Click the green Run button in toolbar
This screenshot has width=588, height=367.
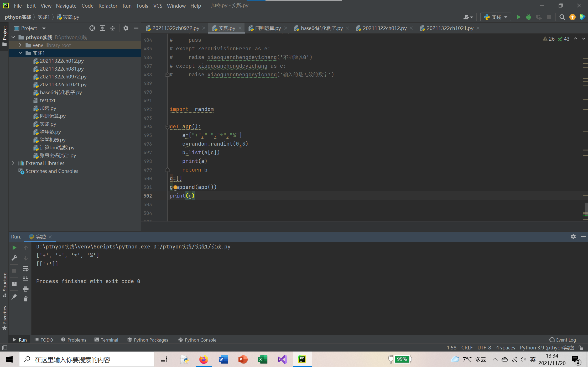pyautogui.click(x=518, y=17)
